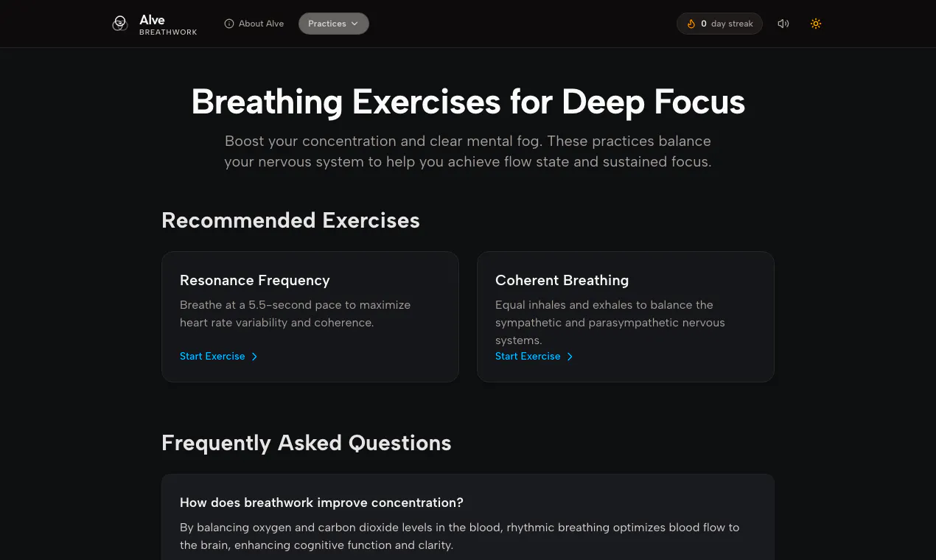Image resolution: width=936 pixels, height=560 pixels.
Task: Click the Alve Breathwork logo icon
Action: click(x=120, y=24)
